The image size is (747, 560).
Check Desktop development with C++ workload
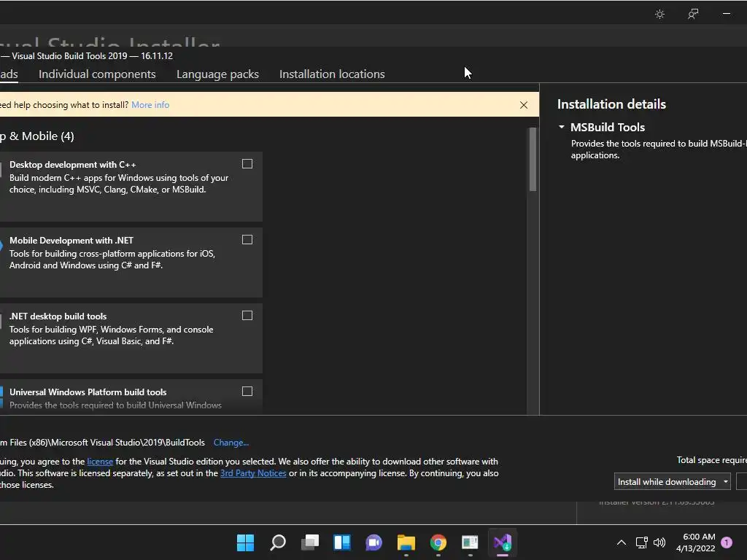[247, 164]
